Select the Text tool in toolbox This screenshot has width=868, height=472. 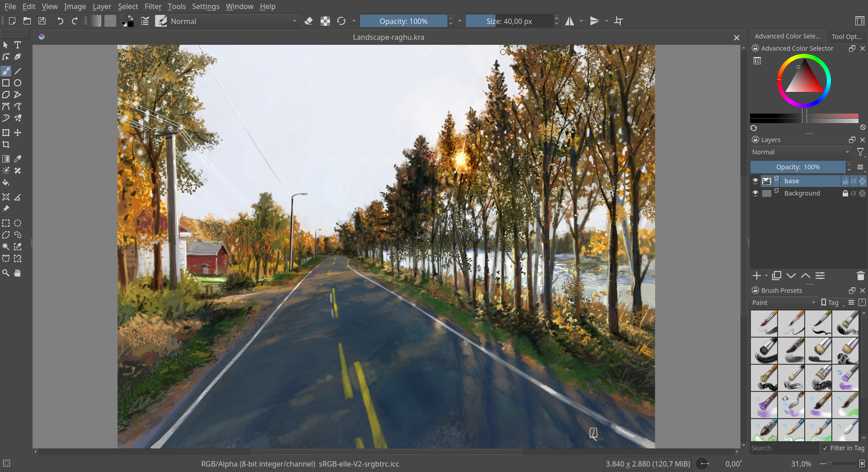pos(18,45)
